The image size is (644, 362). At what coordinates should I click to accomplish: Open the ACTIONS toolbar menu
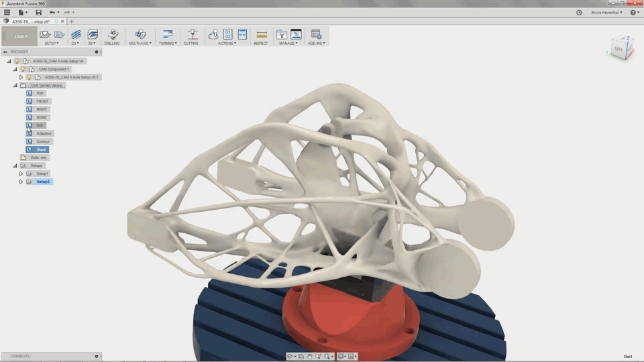tap(227, 43)
